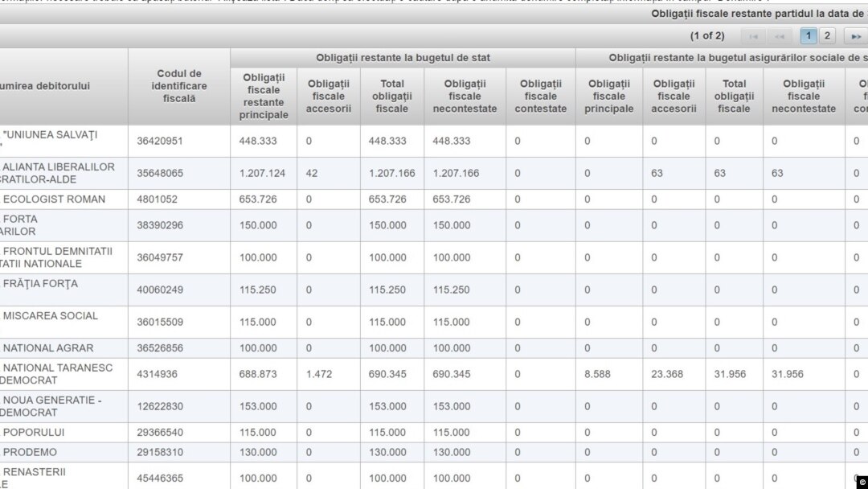Click the "Total obligații fiscale" header under bugetul de stat

[x=392, y=97]
